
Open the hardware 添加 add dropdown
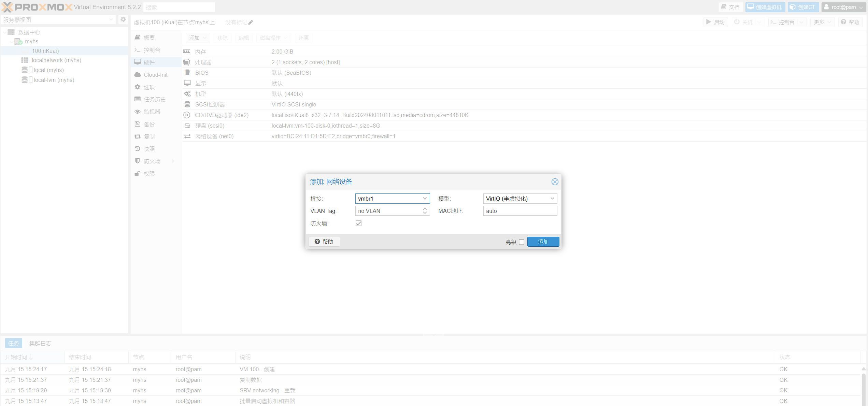pyautogui.click(x=198, y=38)
